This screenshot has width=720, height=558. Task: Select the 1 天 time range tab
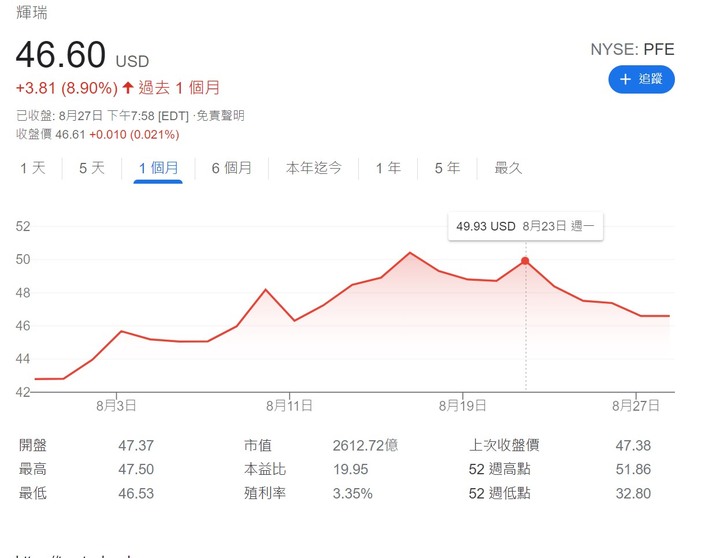[x=33, y=168]
